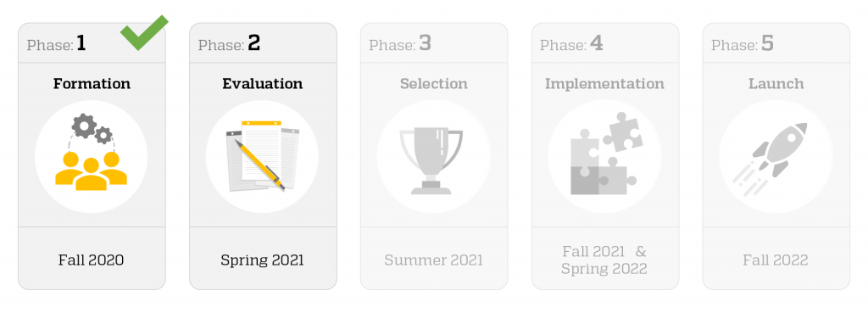Select the Phase: 2 header

[x=229, y=44]
